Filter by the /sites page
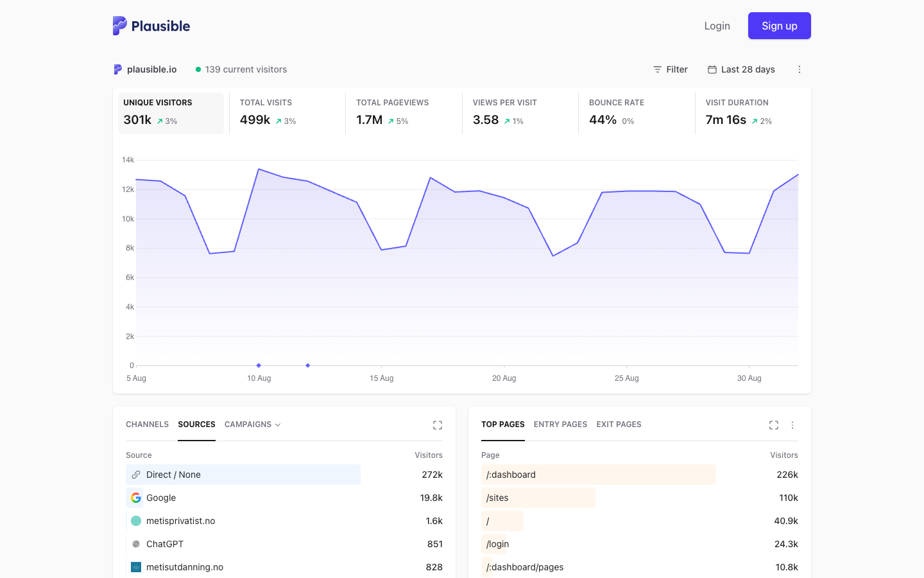The image size is (924, 578). [497, 498]
